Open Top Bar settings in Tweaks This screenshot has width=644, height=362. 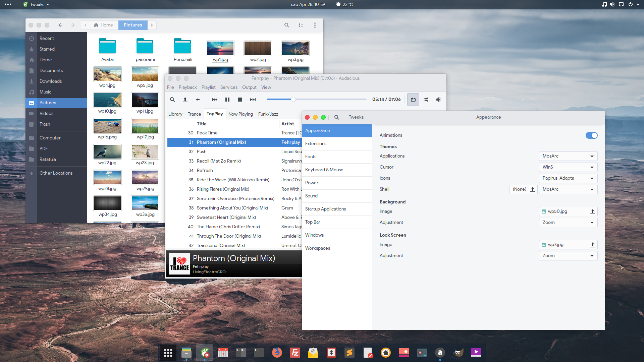pos(337,222)
